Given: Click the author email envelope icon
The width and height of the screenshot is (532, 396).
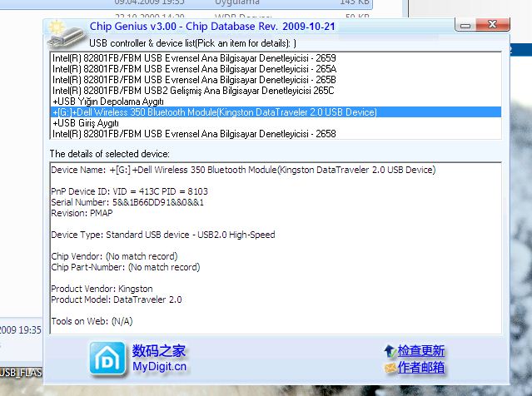Looking at the screenshot, I should [390, 368].
